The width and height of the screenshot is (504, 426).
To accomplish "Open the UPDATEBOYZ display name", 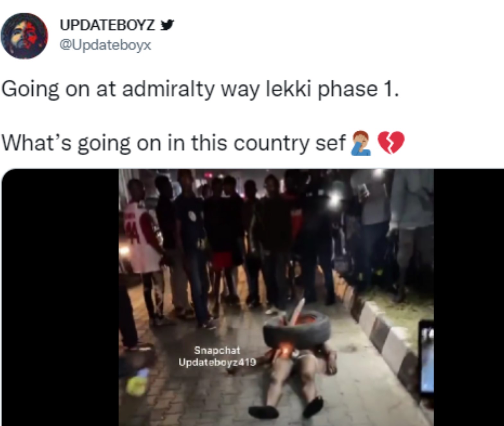I will 108,25.
